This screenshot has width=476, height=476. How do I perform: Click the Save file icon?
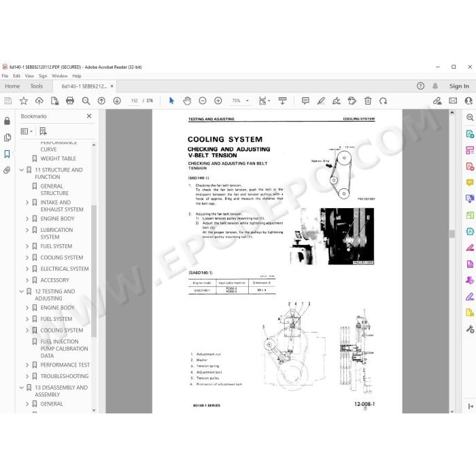pos(8,101)
